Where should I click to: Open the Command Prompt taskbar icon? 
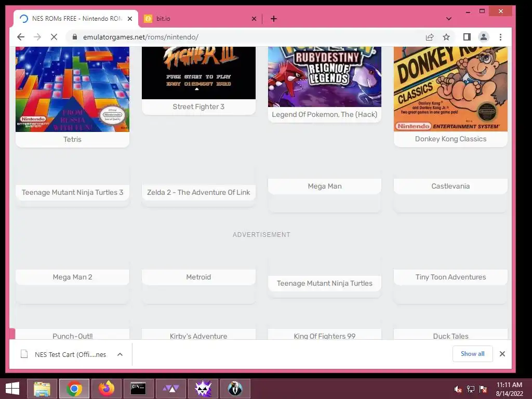[138, 389]
